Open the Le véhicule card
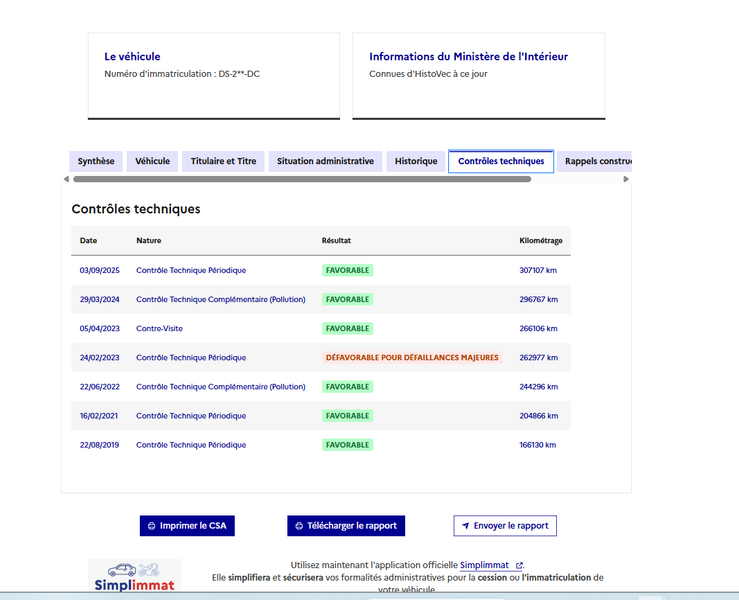This screenshot has height=600, width=739. tap(213, 75)
